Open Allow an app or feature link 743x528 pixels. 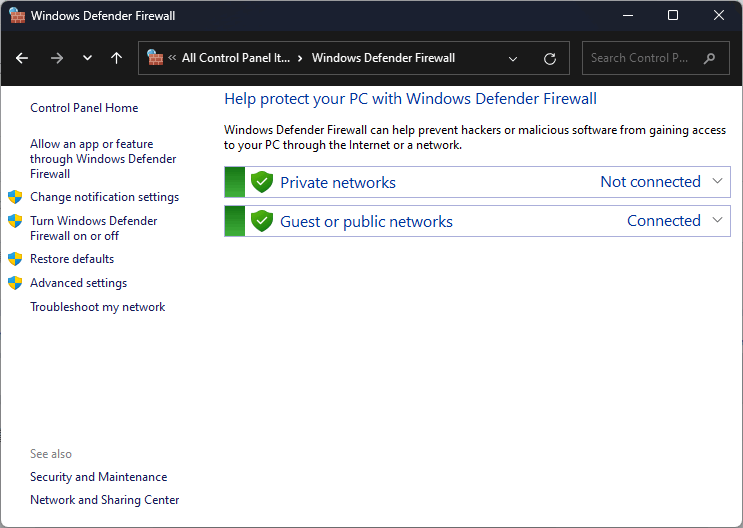click(x=103, y=159)
